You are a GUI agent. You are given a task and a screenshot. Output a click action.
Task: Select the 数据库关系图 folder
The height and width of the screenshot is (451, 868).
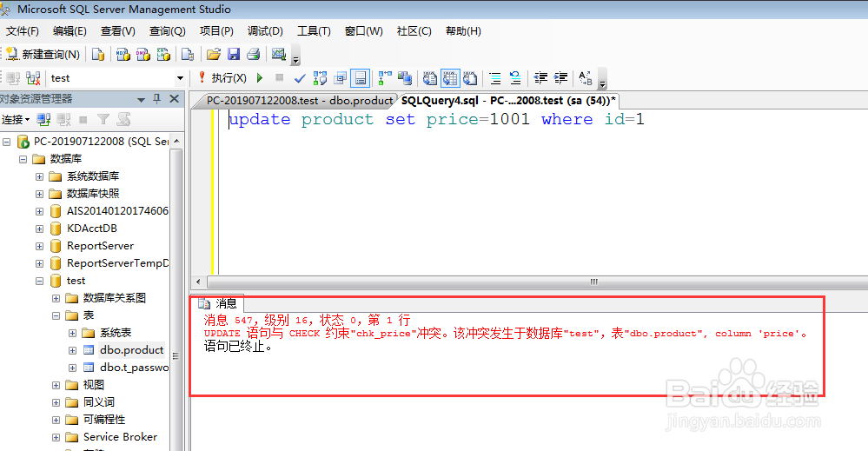point(114,298)
